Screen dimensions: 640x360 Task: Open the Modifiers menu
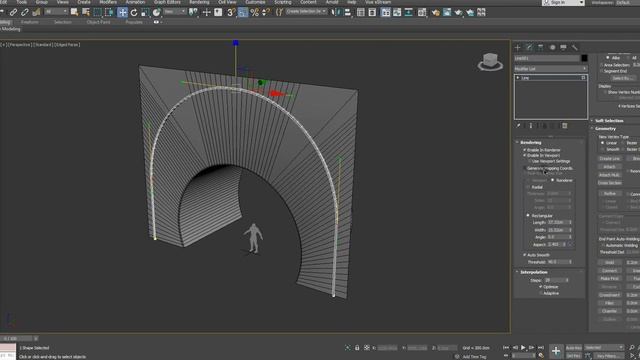tap(108, 2)
